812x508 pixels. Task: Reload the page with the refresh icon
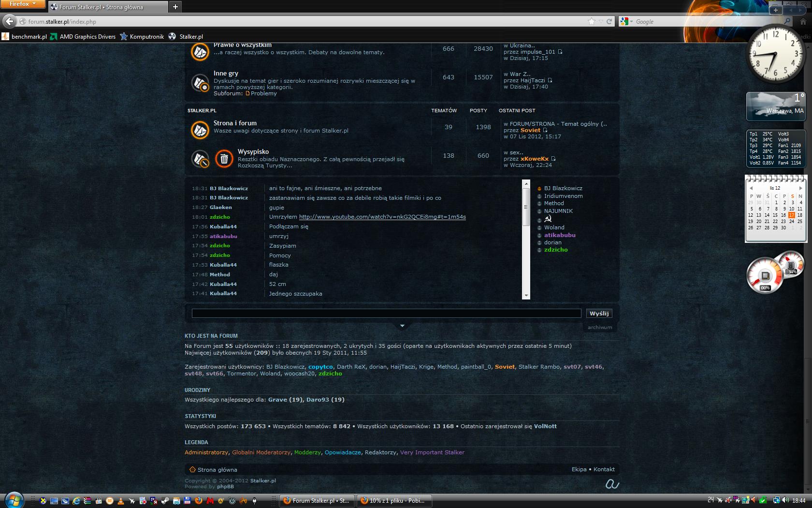click(x=609, y=21)
